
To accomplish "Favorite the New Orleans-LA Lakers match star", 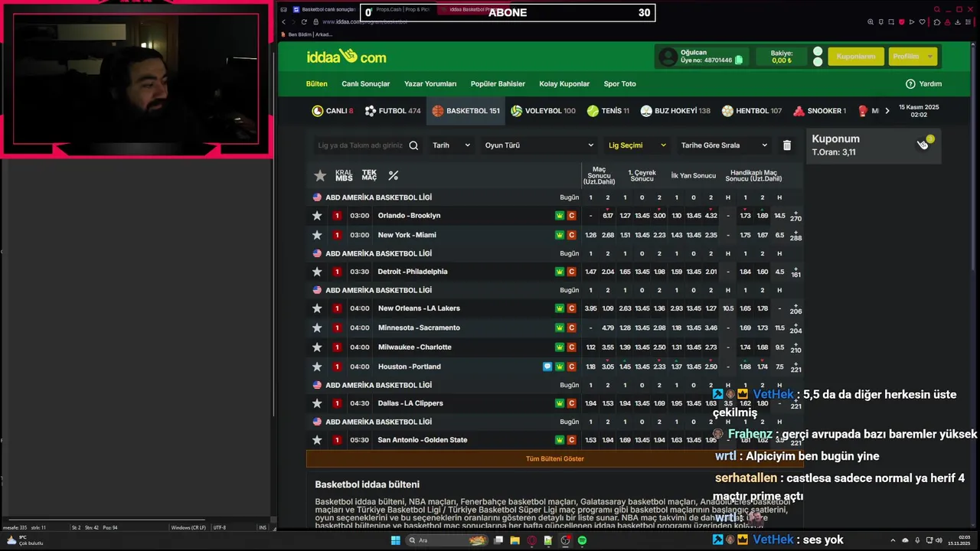I will (317, 308).
